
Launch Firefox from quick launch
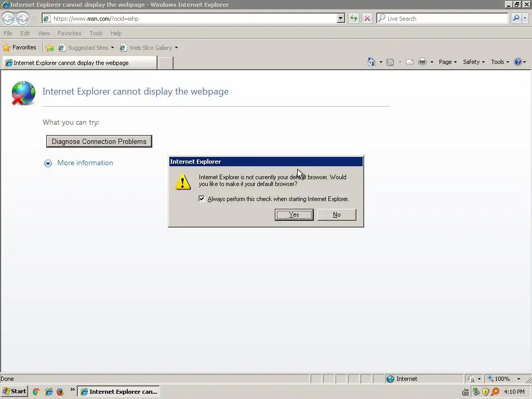click(x=60, y=392)
